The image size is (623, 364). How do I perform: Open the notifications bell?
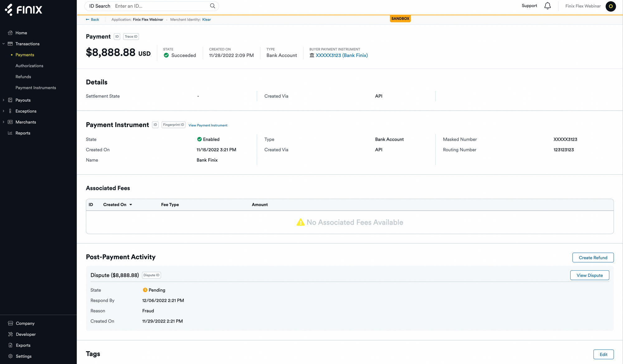[x=547, y=6]
